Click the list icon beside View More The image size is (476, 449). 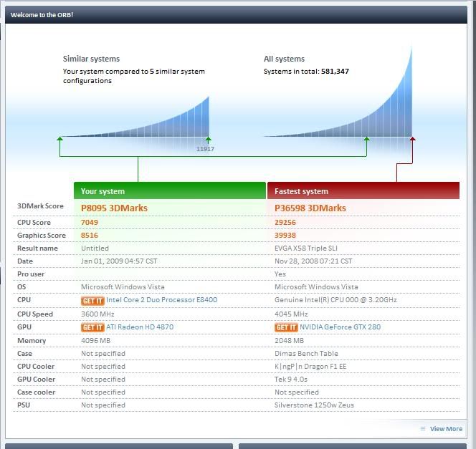(423, 429)
